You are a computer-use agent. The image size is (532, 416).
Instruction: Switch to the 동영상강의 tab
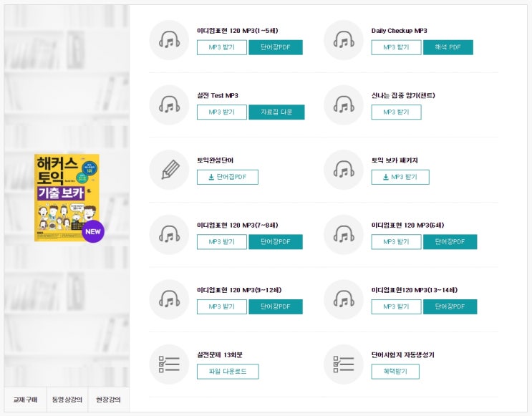pyautogui.click(x=67, y=400)
